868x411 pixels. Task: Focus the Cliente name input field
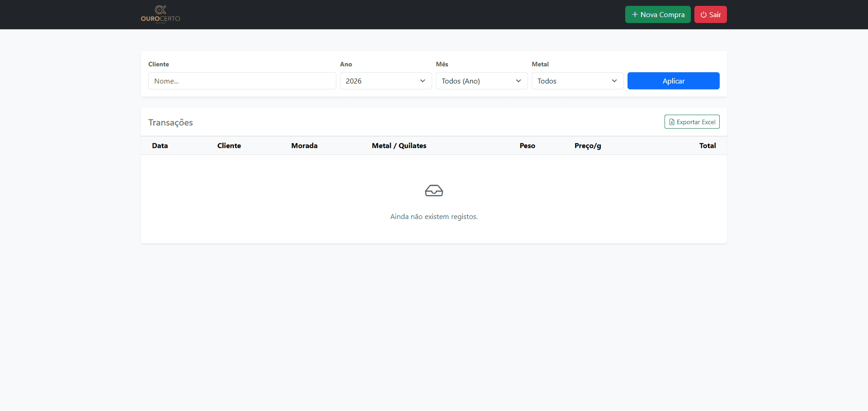click(242, 81)
